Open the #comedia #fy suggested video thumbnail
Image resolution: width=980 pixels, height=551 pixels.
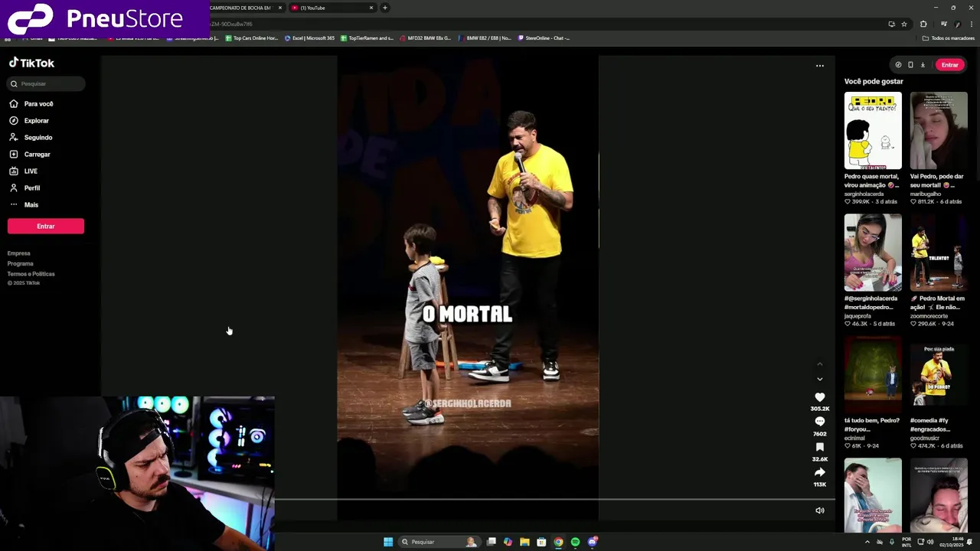(939, 375)
